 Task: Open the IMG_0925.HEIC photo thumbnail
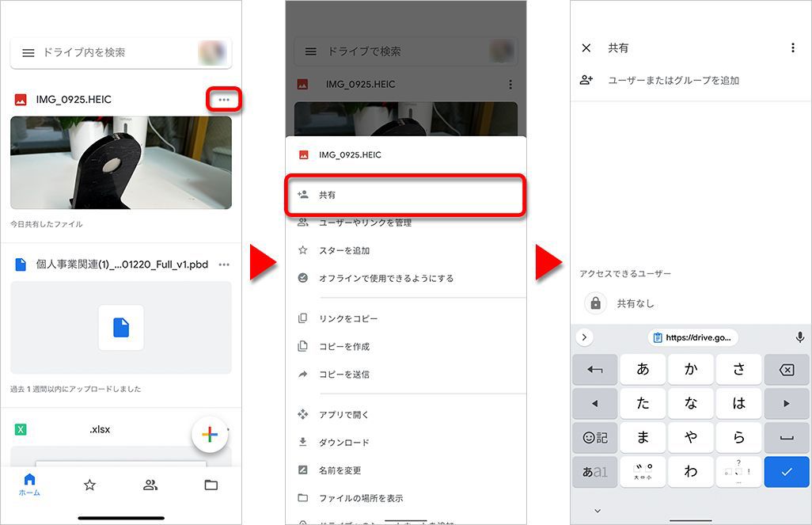click(120, 163)
